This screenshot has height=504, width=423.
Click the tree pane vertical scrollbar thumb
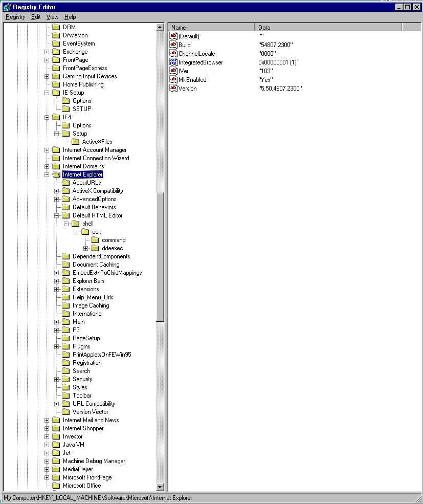click(160, 256)
